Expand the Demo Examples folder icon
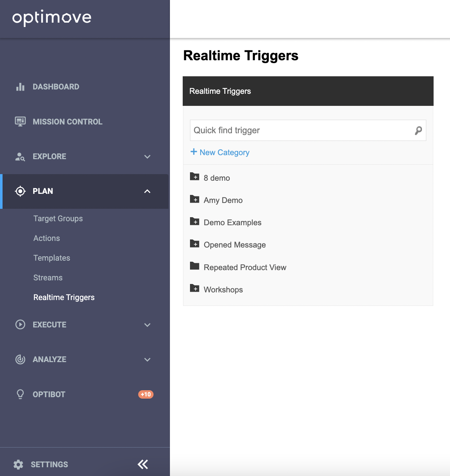The height and width of the screenshot is (476, 450). [x=195, y=221]
